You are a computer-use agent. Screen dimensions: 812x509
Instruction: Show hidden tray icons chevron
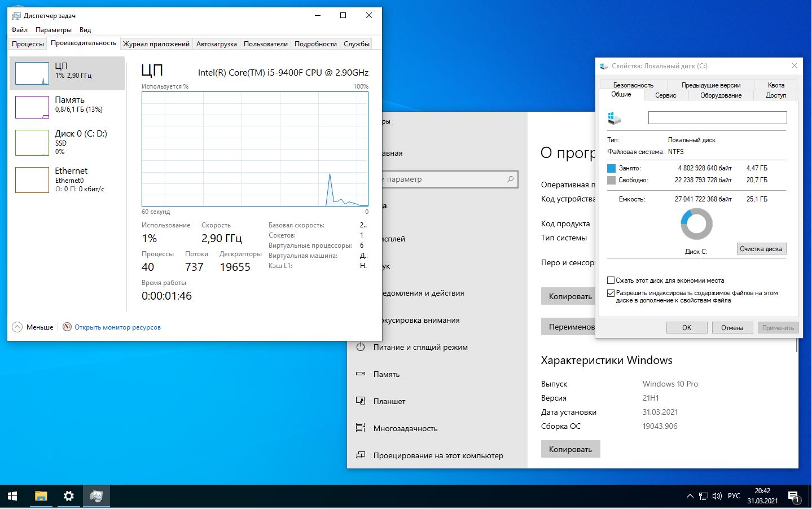(x=690, y=497)
